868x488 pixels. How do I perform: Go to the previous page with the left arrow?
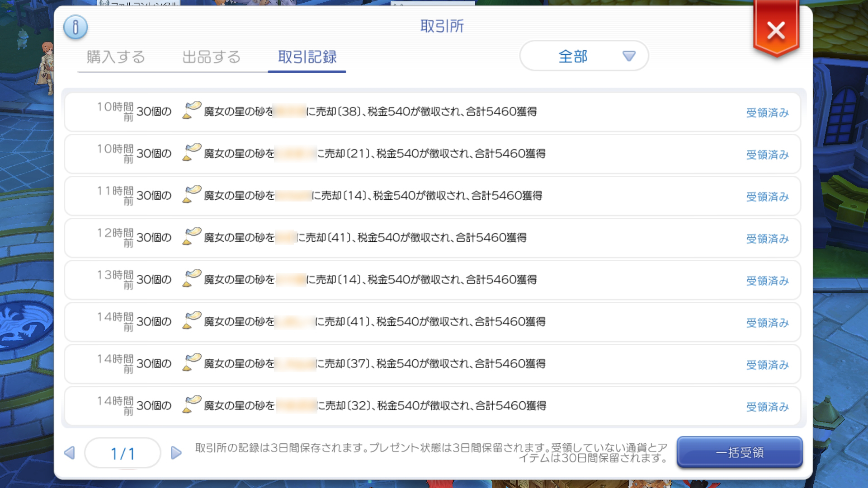(70, 453)
